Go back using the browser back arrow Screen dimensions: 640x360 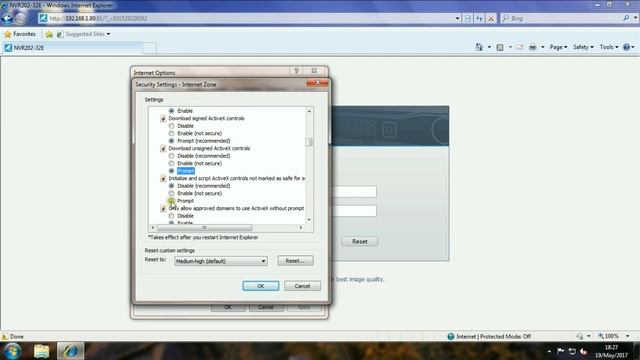pos(7,18)
